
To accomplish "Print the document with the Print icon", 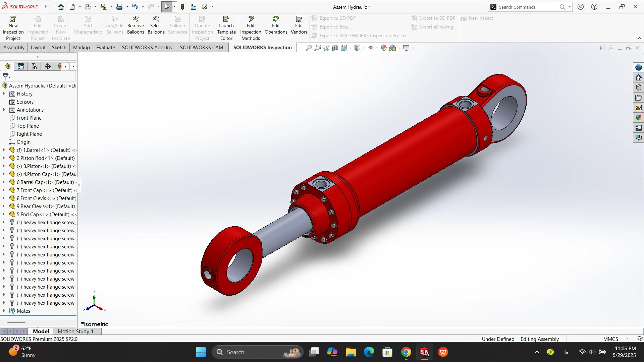I will pyautogui.click(x=119, y=7).
